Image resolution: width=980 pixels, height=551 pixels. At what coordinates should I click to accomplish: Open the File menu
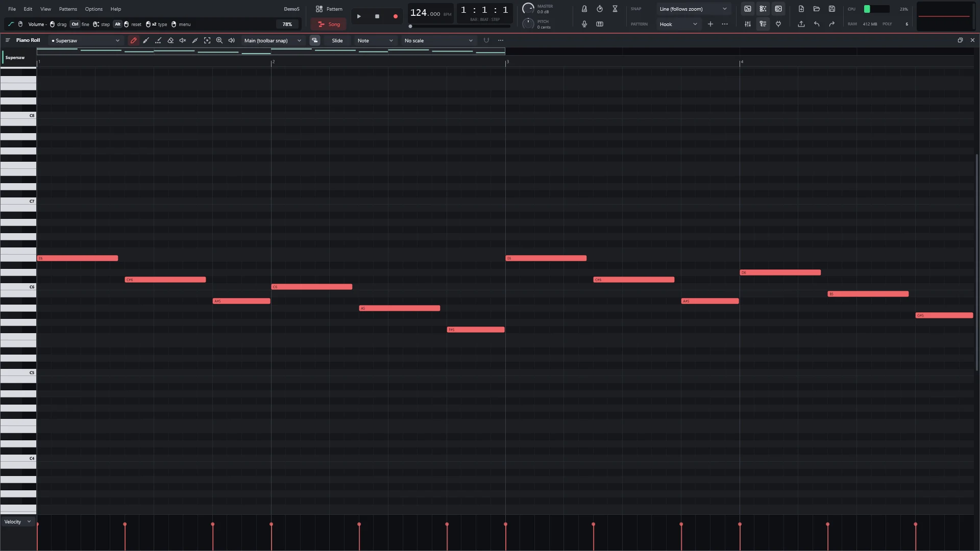(12, 9)
